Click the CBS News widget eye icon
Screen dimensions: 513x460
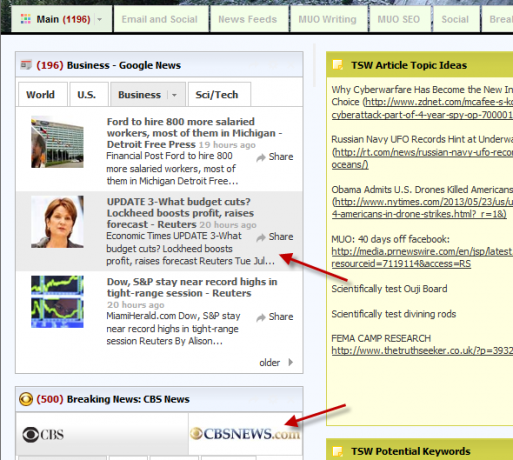tap(26, 399)
